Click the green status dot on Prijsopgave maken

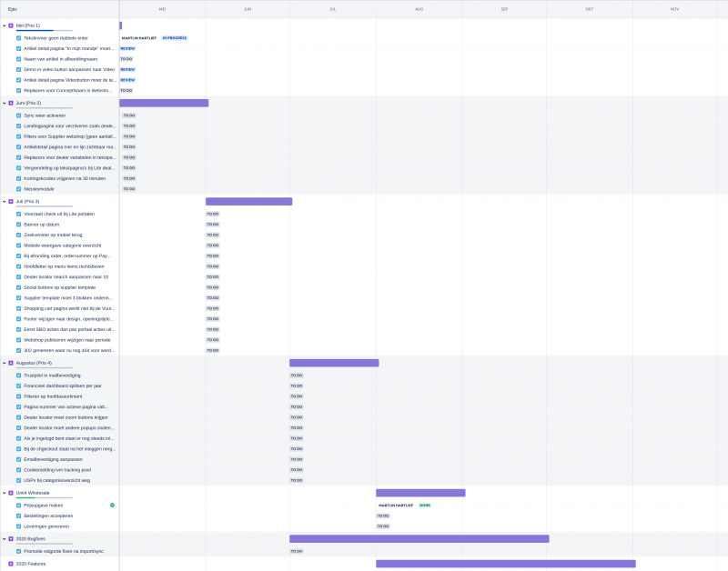point(112,505)
